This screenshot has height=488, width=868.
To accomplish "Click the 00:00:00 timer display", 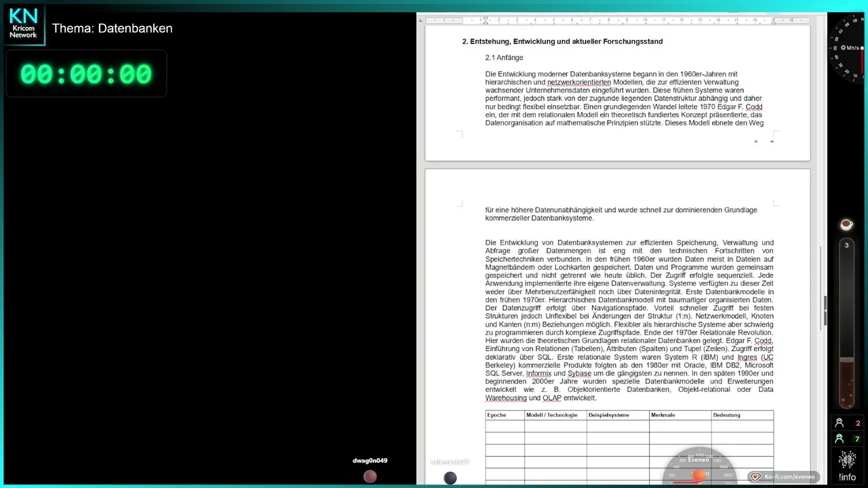I will (x=86, y=74).
